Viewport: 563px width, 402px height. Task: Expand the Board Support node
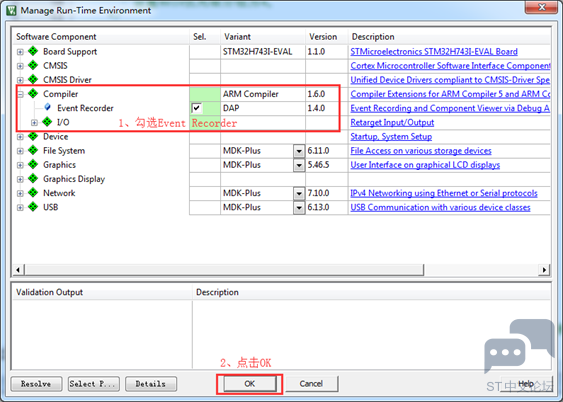coord(20,52)
